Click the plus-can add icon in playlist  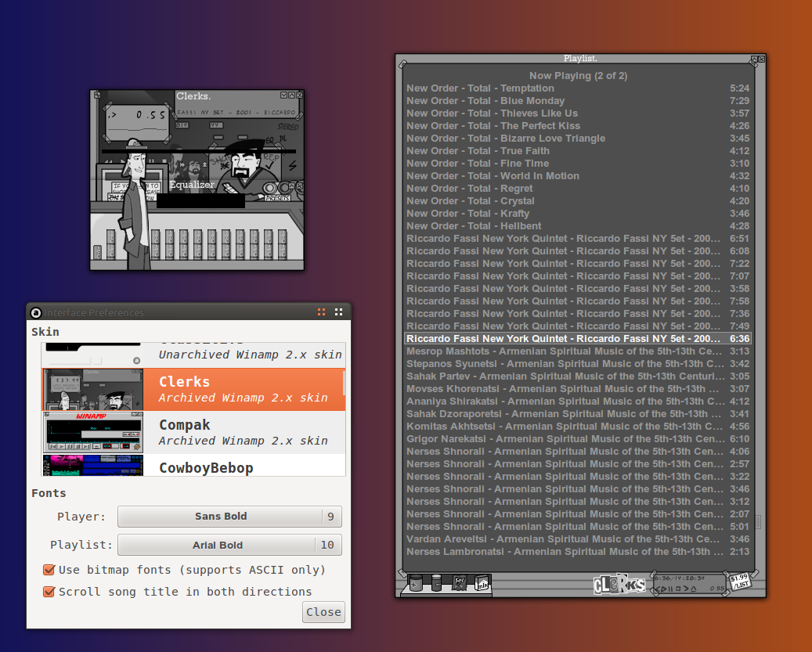click(x=415, y=583)
